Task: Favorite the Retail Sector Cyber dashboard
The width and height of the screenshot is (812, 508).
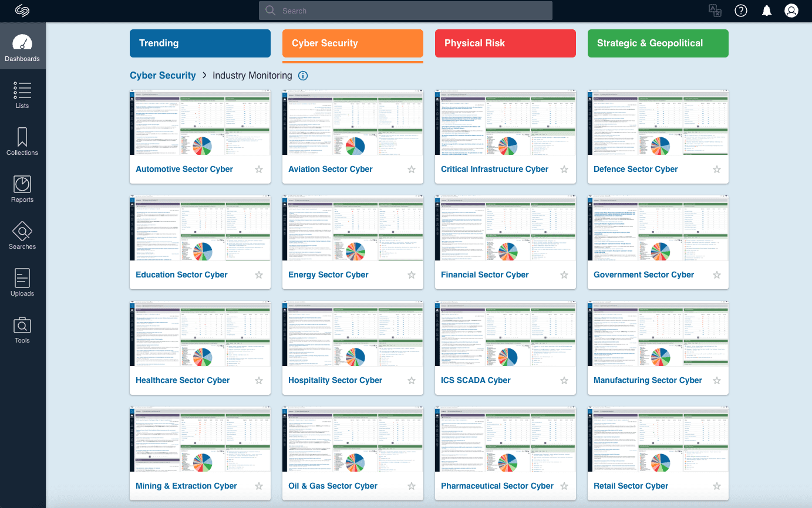Action: coord(717,486)
